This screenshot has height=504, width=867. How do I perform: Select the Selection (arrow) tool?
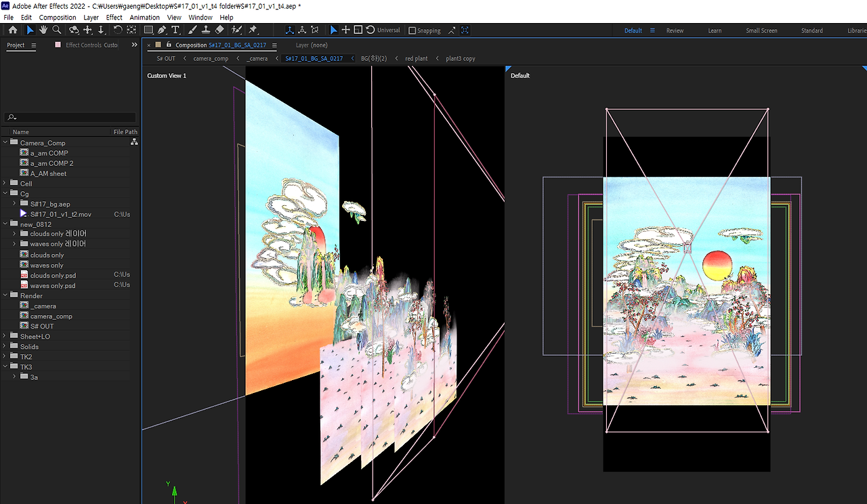pyautogui.click(x=30, y=30)
